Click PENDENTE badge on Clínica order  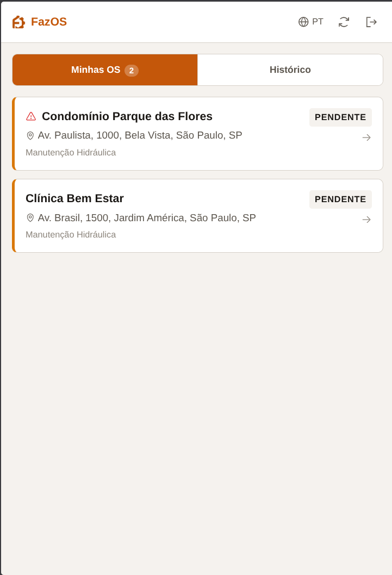click(x=340, y=199)
